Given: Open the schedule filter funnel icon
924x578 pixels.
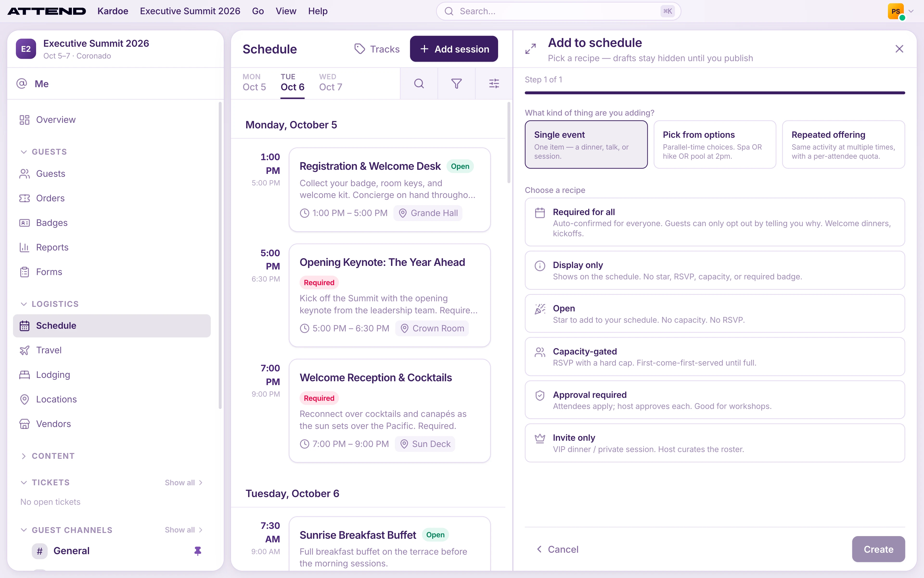Looking at the screenshot, I should point(456,83).
